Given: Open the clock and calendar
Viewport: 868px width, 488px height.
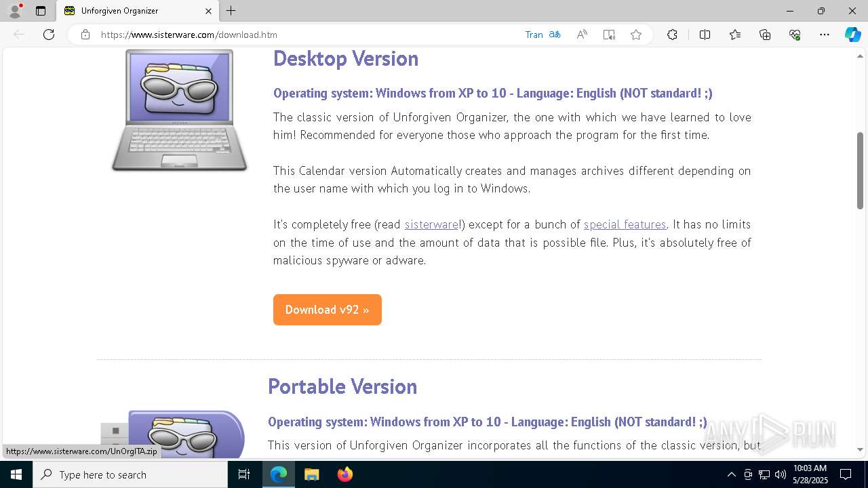Looking at the screenshot, I should point(810,474).
